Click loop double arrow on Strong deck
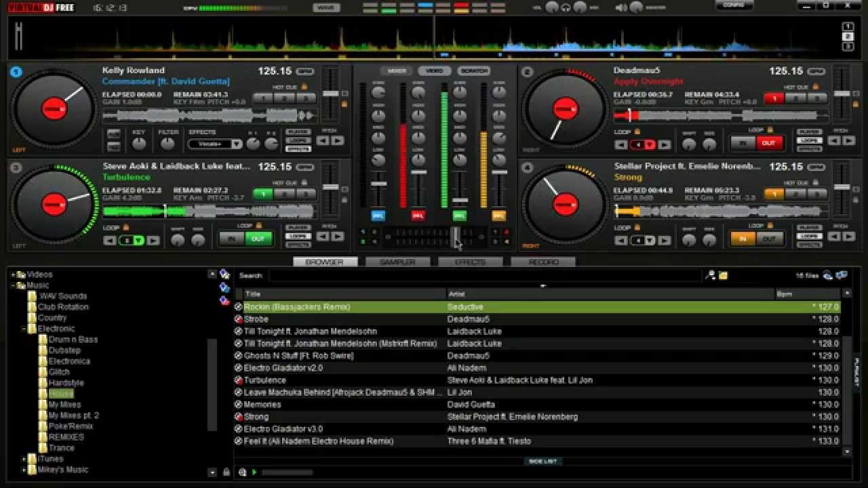 tap(665, 241)
